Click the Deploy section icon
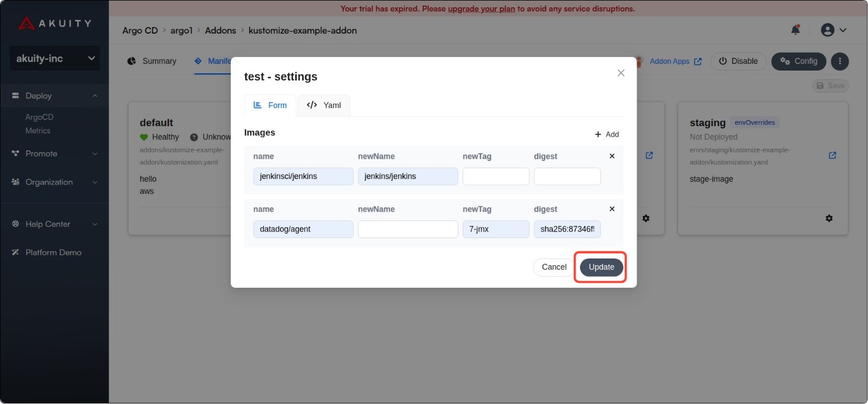This screenshot has height=404, width=868. click(15, 96)
